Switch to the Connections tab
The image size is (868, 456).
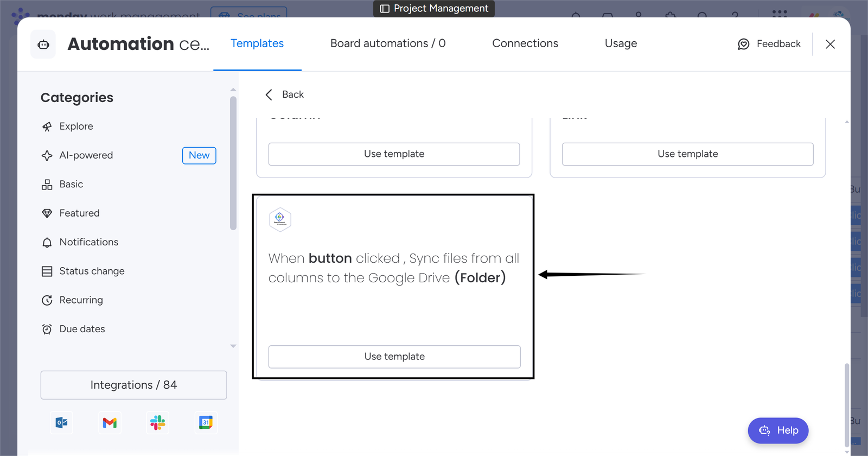(525, 43)
